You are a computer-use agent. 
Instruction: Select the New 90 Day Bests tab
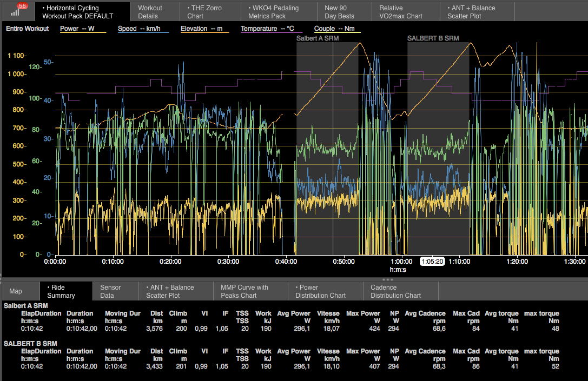(339, 12)
